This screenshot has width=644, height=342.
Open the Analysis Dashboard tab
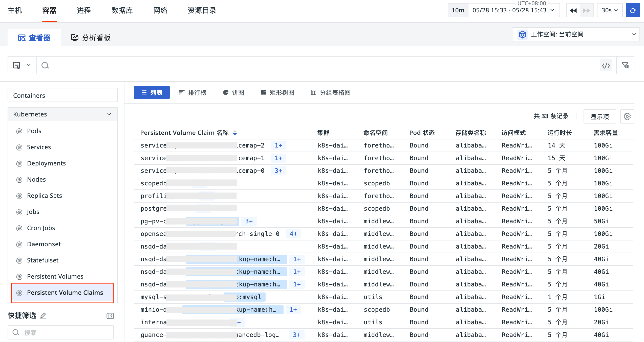tap(91, 38)
